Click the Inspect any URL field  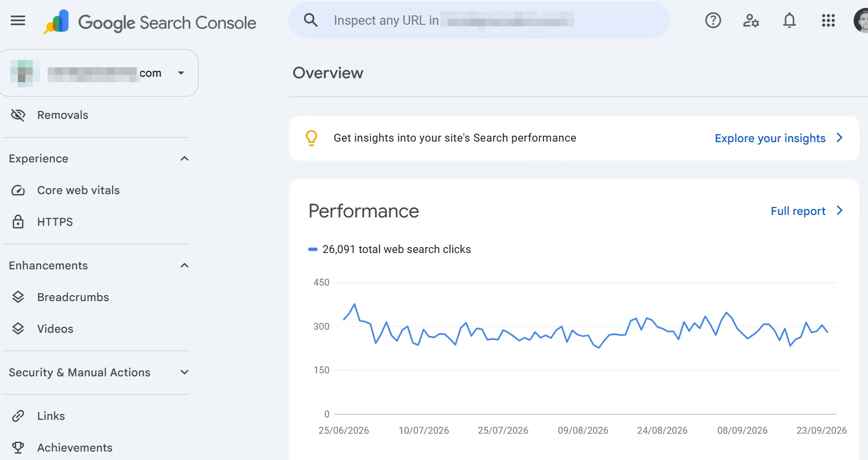479,20
